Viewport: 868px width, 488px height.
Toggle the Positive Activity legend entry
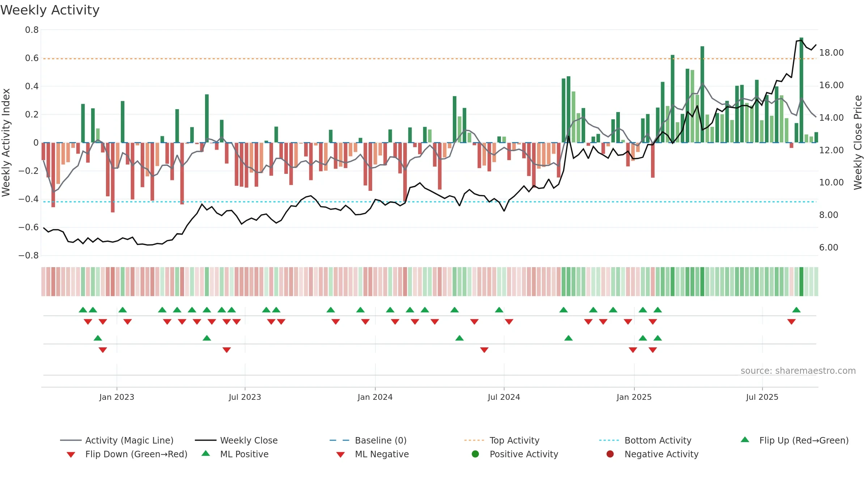[515, 454]
